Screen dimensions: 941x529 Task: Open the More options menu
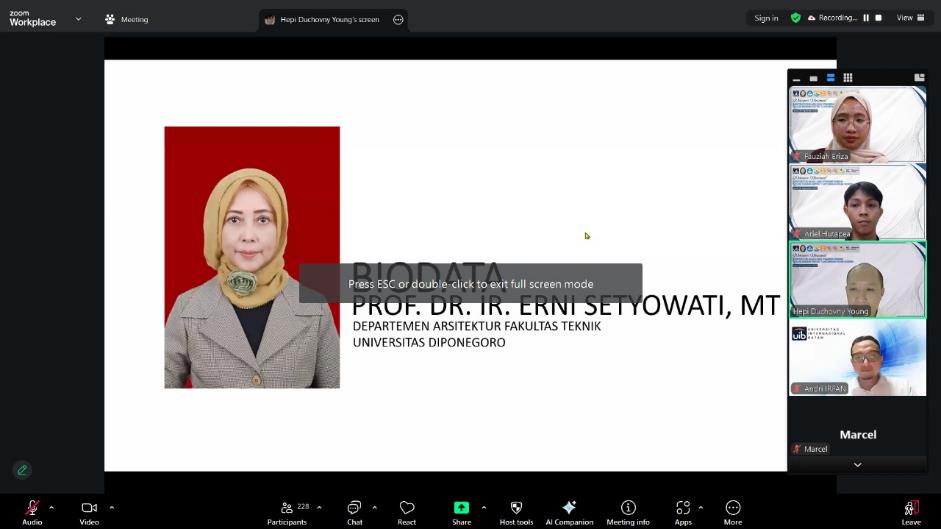tap(733, 509)
